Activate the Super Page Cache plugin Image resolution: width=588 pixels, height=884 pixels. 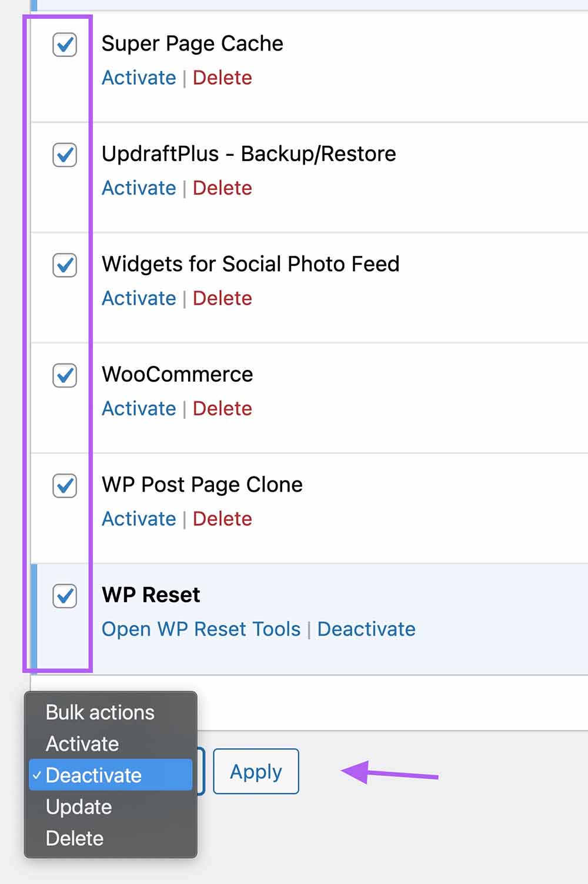coord(139,78)
